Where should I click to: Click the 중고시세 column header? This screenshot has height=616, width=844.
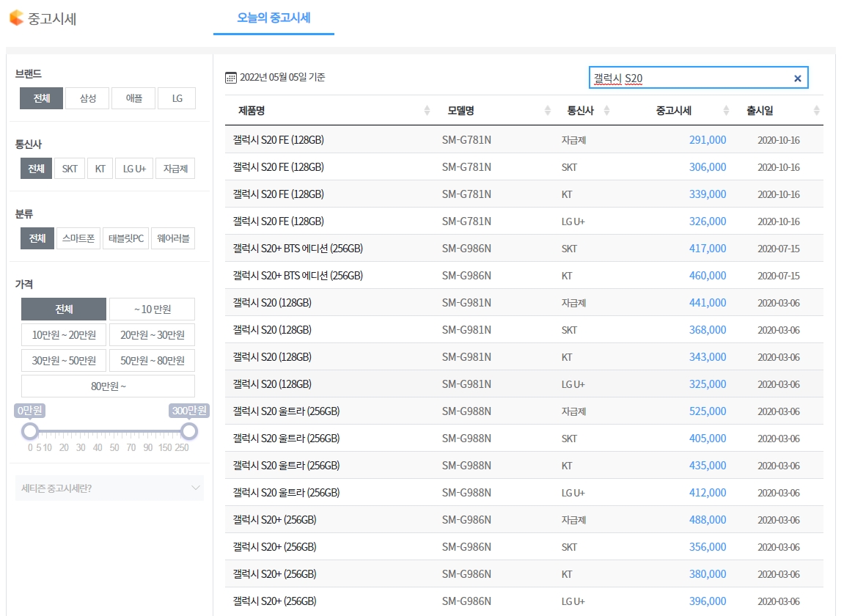click(673, 111)
